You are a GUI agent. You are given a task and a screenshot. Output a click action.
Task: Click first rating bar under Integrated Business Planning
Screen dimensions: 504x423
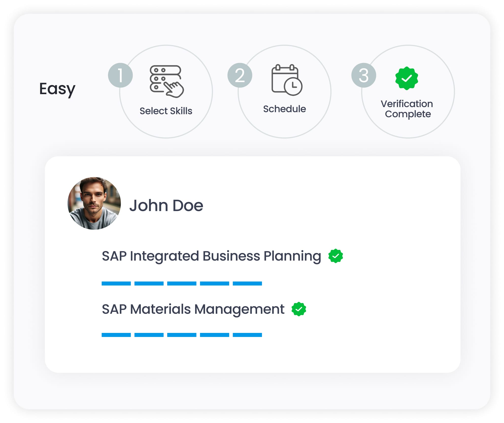(116, 283)
